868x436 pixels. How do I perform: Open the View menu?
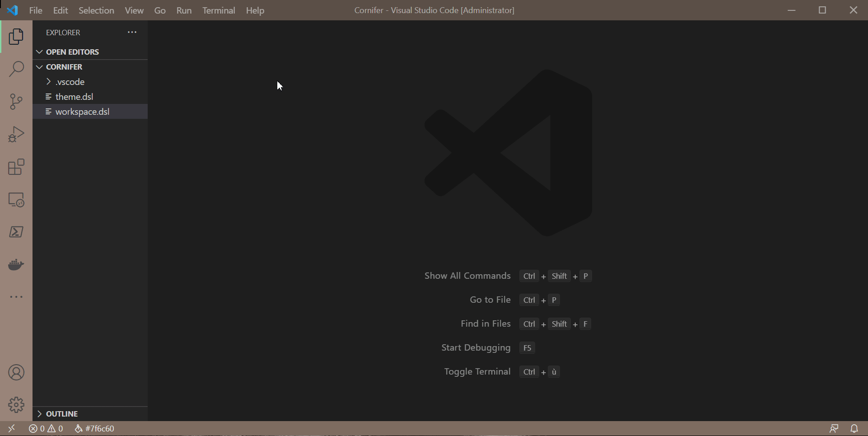(134, 10)
